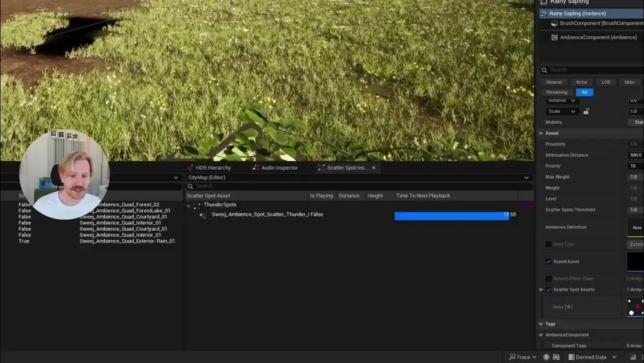Click the purple dot at ThunderSpots row end
644x363 pixels.
(526, 205)
